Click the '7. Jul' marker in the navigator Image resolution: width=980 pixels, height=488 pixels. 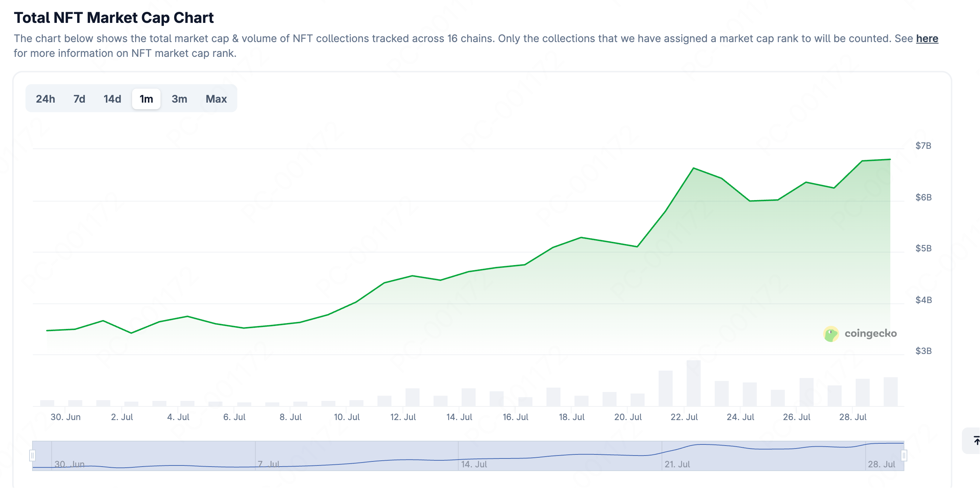pos(269,464)
